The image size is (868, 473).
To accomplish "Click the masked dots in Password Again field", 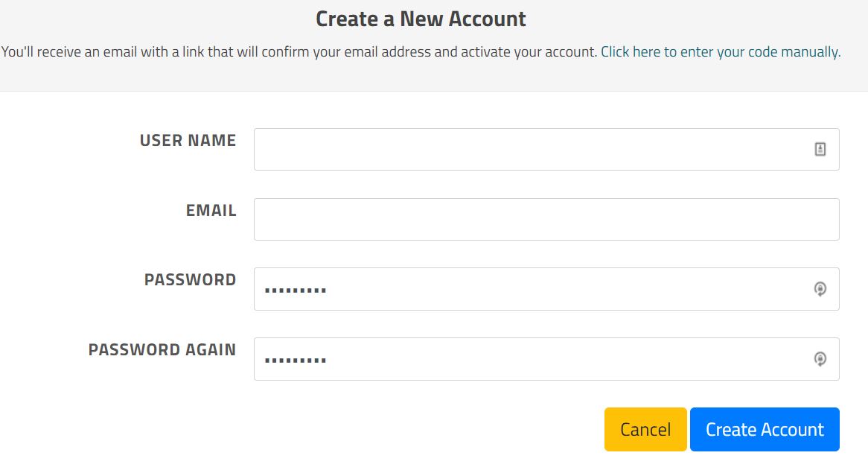I will click(x=296, y=361).
